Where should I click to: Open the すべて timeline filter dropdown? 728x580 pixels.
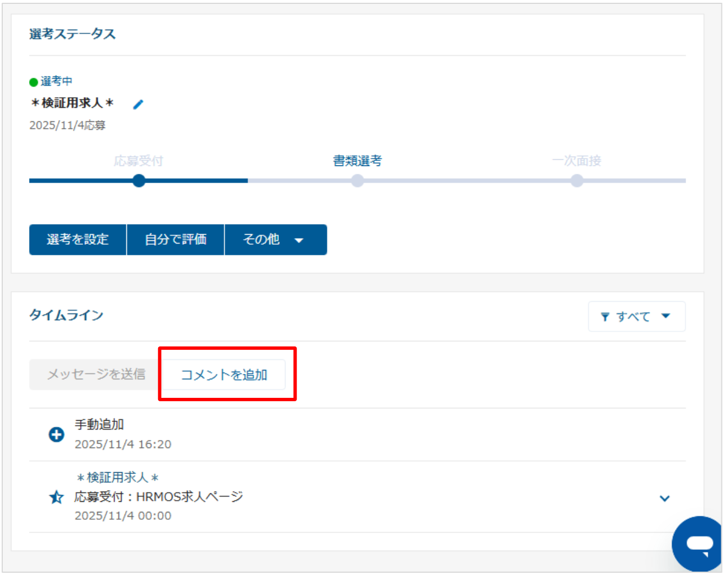(x=636, y=317)
